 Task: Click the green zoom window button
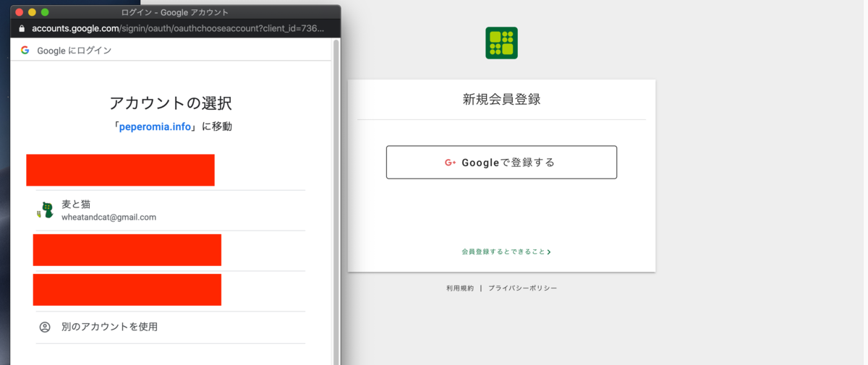(45, 12)
